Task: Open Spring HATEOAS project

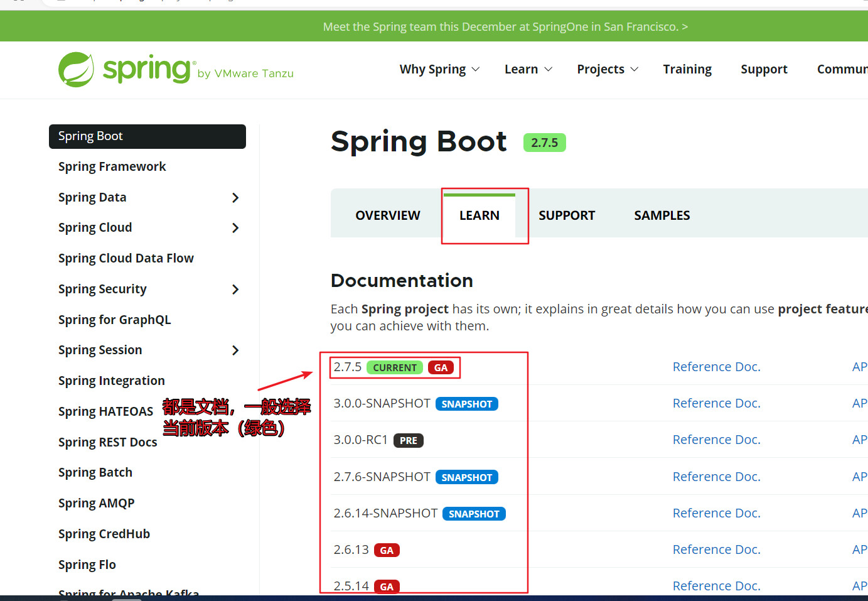Action: (x=106, y=411)
